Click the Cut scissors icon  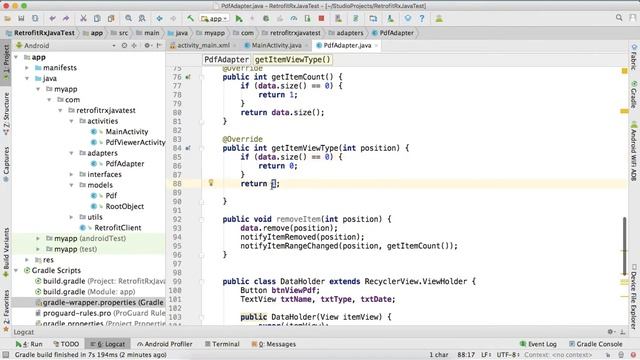83,18
